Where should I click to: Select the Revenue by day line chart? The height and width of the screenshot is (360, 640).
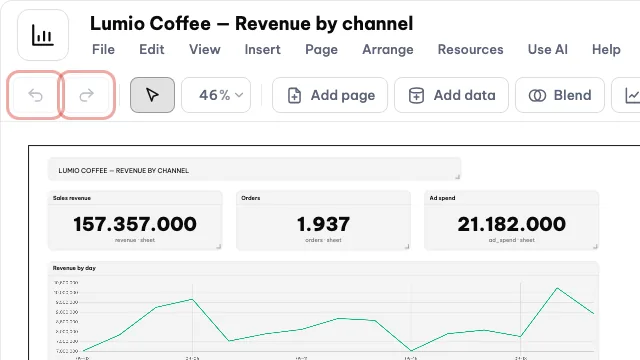323,311
